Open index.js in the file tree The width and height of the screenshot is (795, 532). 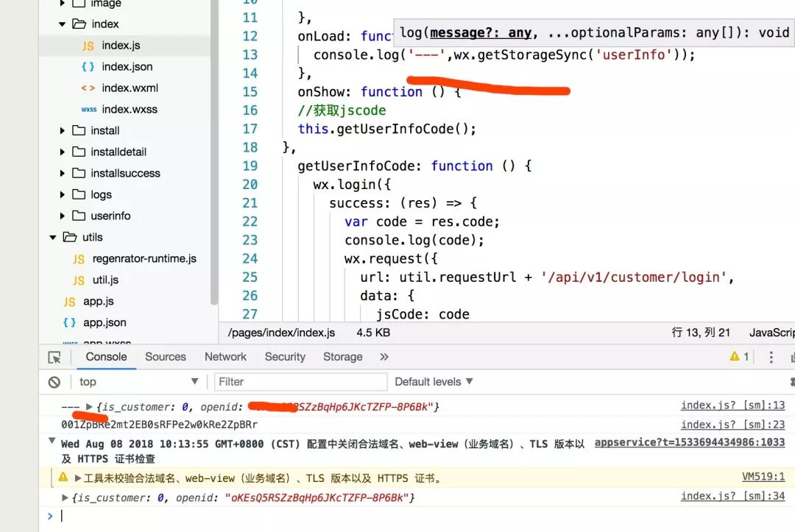121,46
